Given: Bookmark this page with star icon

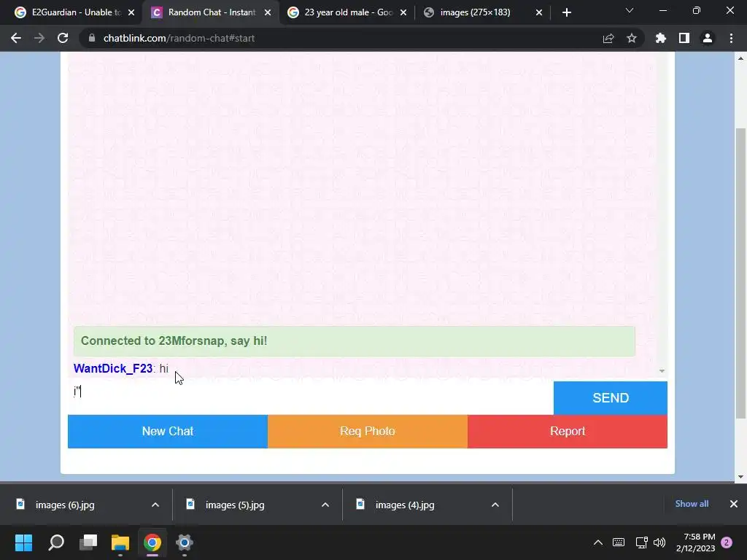Looking at the screenshot, I should click(x=632, y=38).
